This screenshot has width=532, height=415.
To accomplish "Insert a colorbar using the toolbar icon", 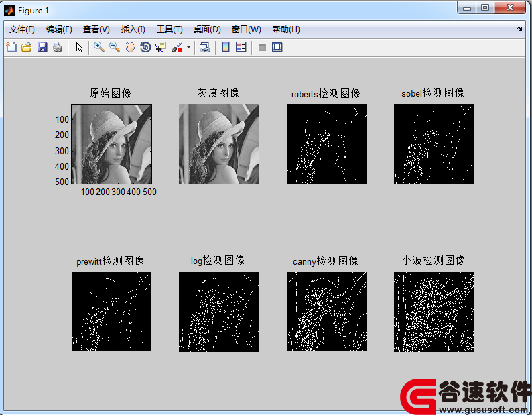I will [x=226, y=47].
